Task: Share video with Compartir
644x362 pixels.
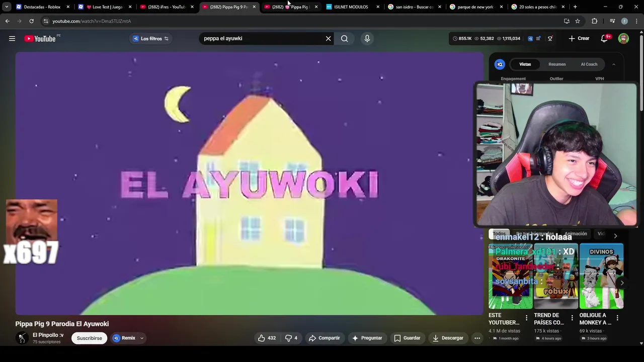Action: tap(325, 338)
